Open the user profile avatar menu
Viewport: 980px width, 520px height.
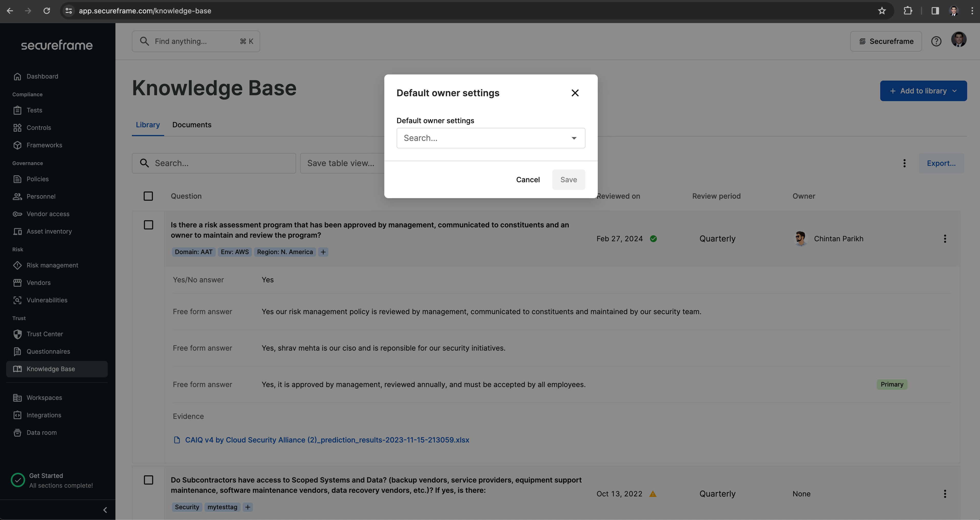point(958,40)
